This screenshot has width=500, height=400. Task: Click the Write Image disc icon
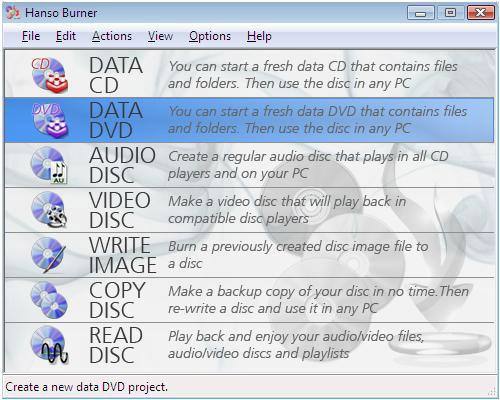(49, 255)
